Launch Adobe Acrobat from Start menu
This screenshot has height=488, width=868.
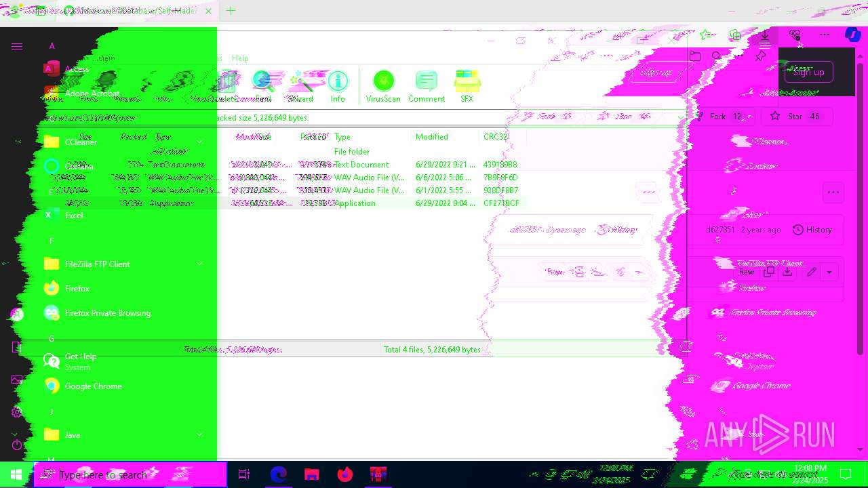tap(92, 94)
